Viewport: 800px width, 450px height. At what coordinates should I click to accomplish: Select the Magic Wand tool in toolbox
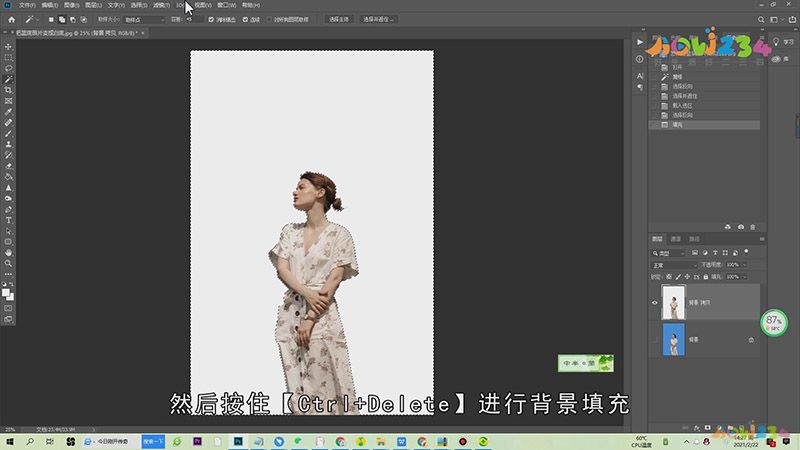tap(8, 79)
